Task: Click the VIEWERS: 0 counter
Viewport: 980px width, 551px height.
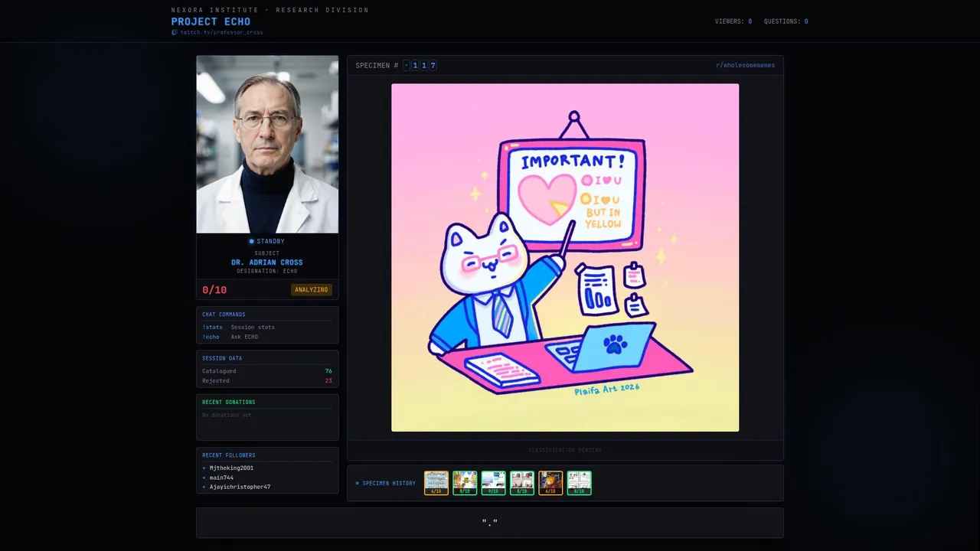Action: 733,21
